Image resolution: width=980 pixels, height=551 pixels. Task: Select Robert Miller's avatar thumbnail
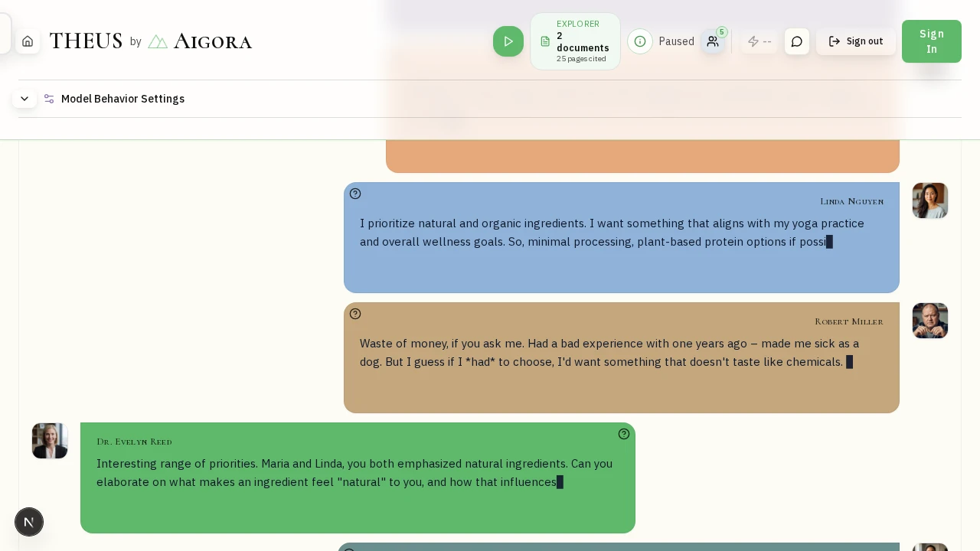pos(930,321)
